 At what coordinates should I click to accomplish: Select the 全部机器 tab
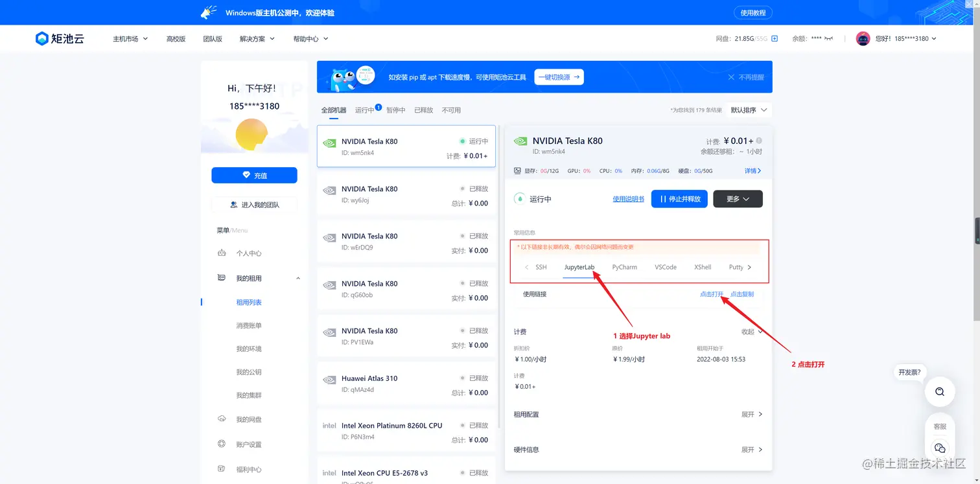[x=334, y=110]
